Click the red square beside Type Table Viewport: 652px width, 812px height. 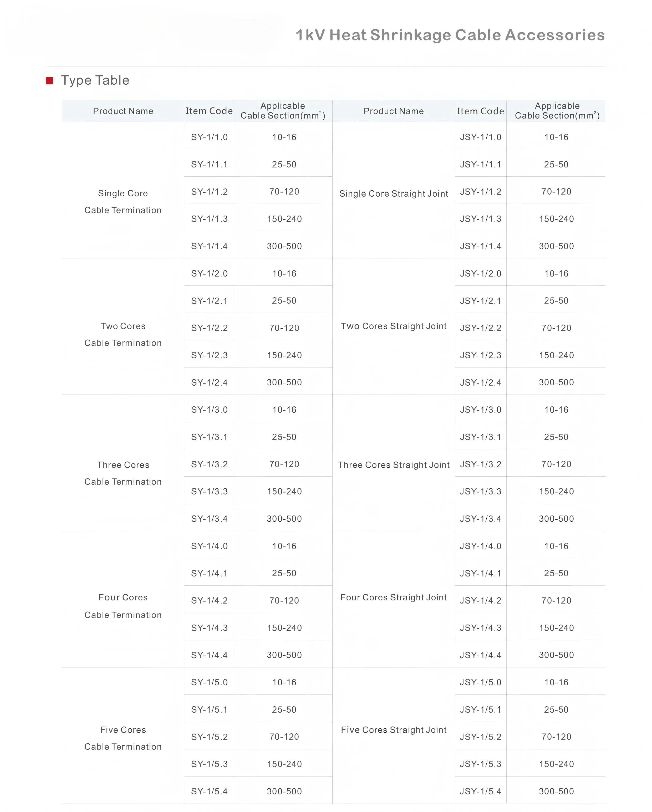pos(49,81)
